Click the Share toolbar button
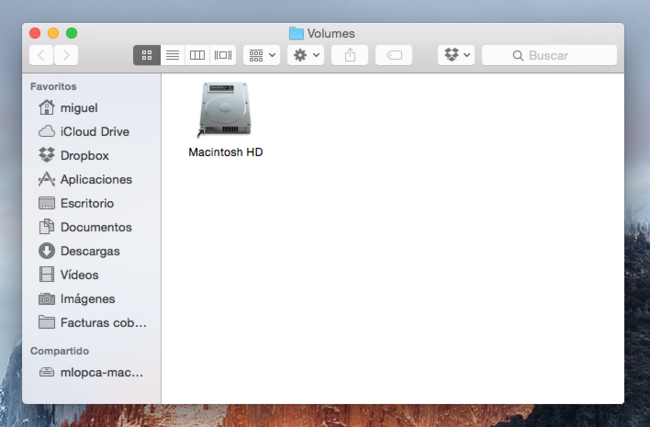 pos(350,55)
